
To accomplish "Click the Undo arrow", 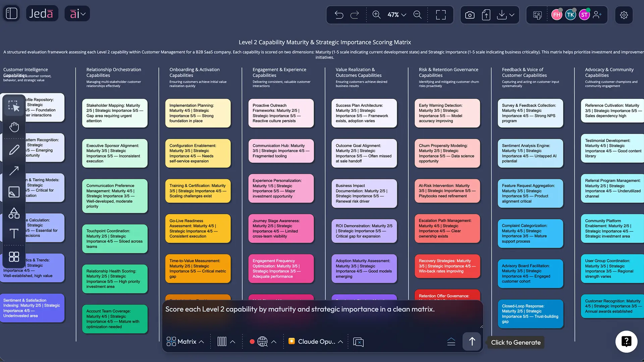I will tap(339, 15).
